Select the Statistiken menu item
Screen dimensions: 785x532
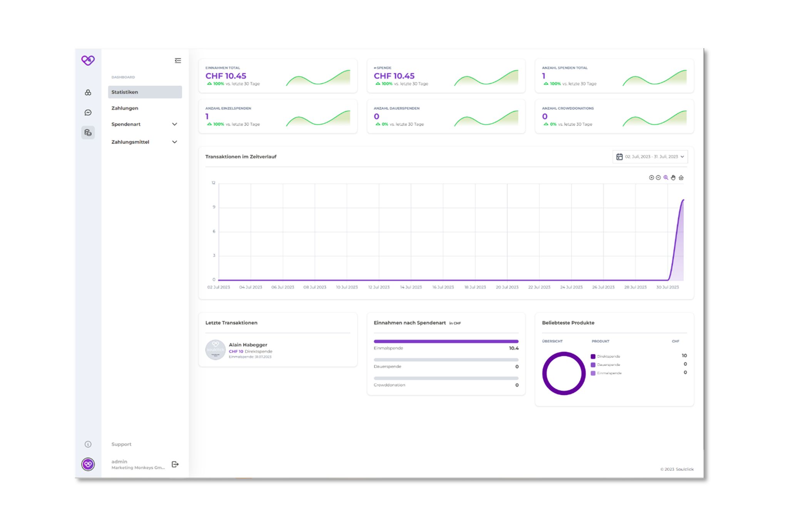pos(145,92)
